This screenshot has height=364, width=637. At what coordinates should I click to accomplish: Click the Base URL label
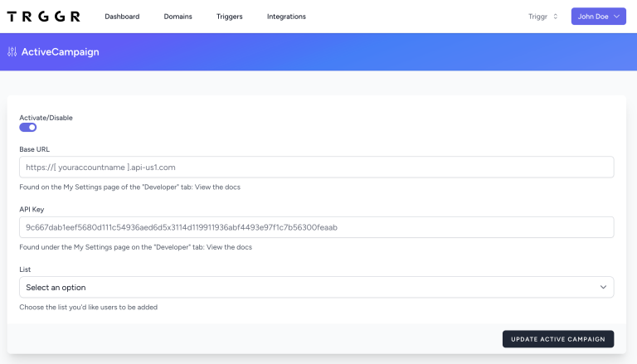click(35, 149)
